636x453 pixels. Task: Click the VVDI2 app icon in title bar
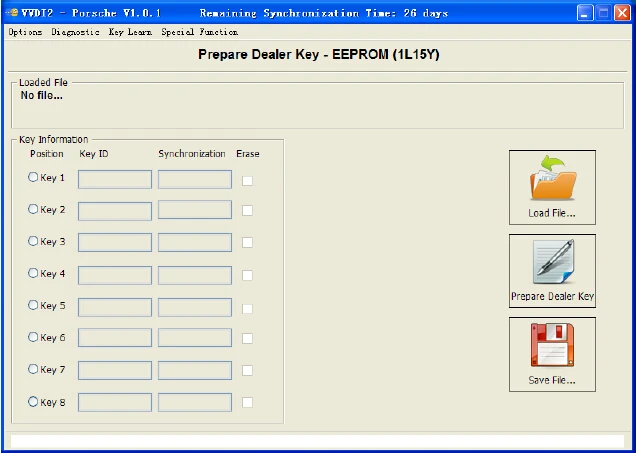[x=13, y=13]
